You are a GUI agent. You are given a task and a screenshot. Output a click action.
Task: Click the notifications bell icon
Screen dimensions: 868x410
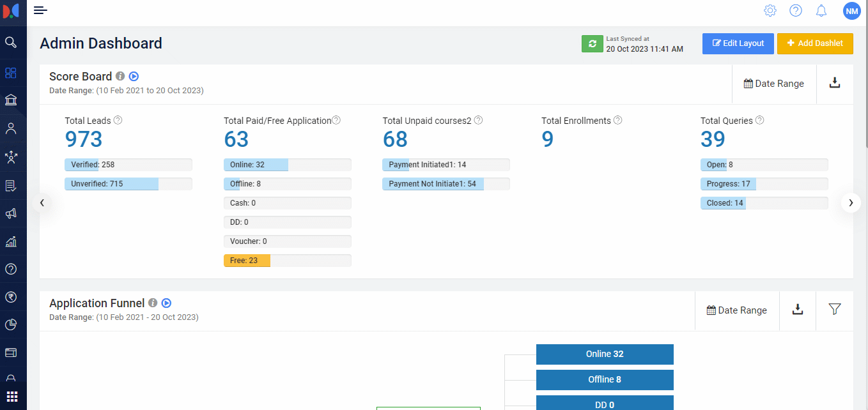(x=821, y=10)
